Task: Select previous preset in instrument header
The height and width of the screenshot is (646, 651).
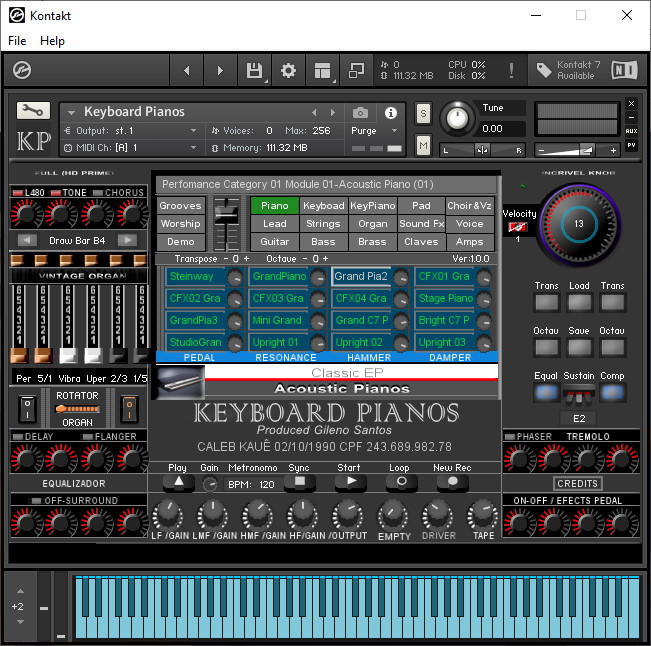Action: click(x=314, y=112)
